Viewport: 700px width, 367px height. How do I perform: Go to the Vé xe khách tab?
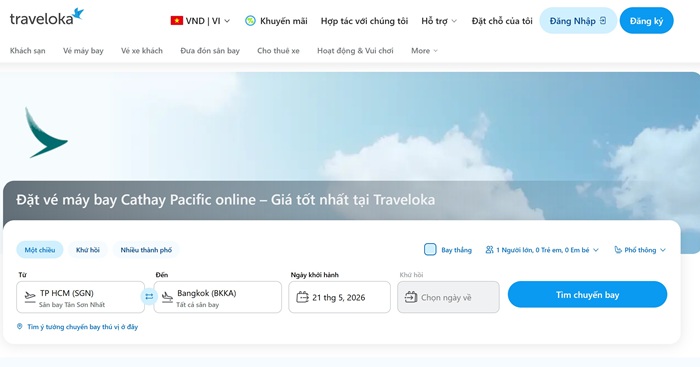pyautogui.click(x=142, y=51)
